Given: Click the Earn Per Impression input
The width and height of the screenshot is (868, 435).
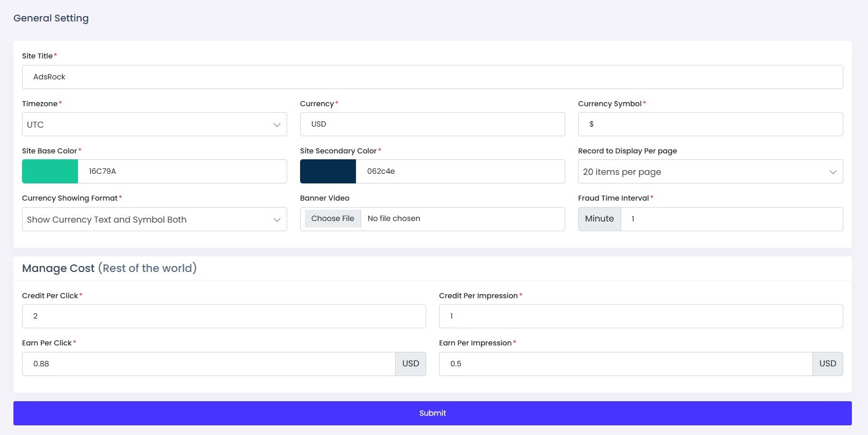Looking at the screenshot, I should [625, 364].
